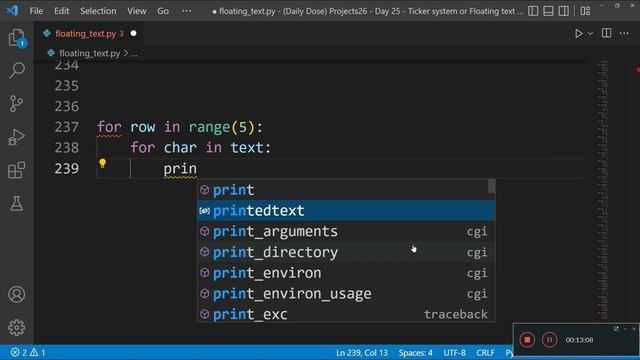Open the Edit menu
This screenshot has width=640, height=360.
coord(62,11)
